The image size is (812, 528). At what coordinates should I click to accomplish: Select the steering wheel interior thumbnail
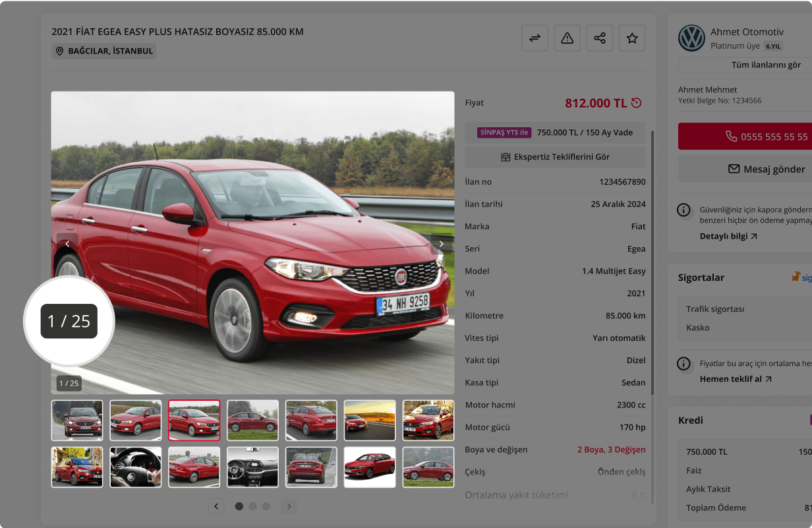pyautogui.click(x=136, y=467)
